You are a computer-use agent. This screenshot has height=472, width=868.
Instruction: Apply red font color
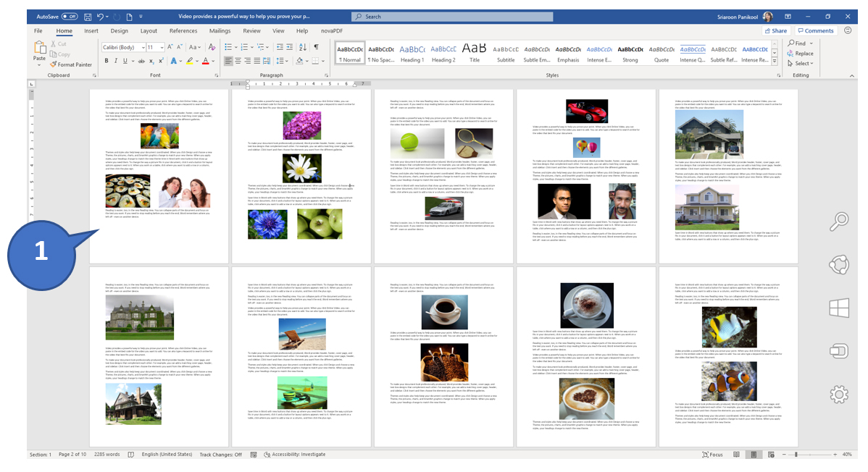coord(205,61)
